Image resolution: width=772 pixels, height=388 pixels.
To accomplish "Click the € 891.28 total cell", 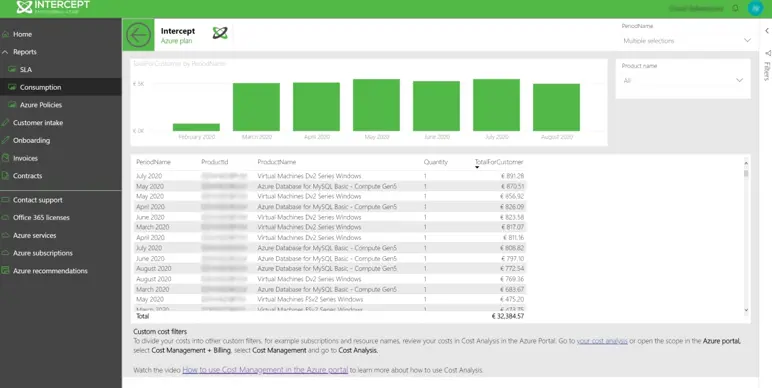I will click(x=513, y=176).
